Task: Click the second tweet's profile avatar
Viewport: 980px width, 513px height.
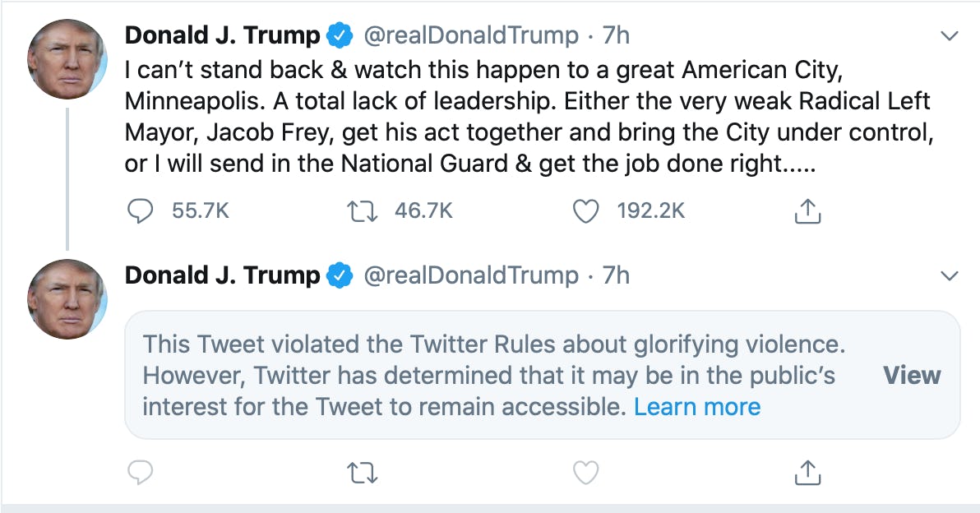Action: coord(67,298)
